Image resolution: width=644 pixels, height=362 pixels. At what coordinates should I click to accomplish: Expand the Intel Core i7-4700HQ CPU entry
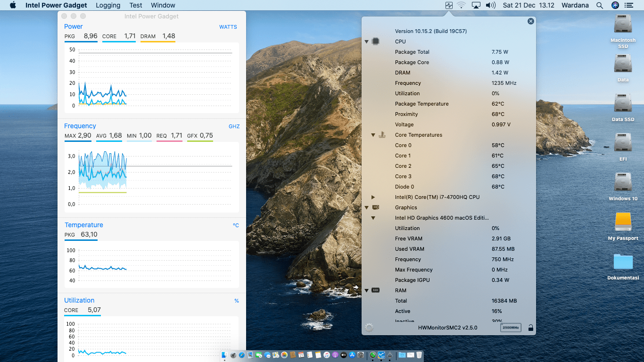373,197
